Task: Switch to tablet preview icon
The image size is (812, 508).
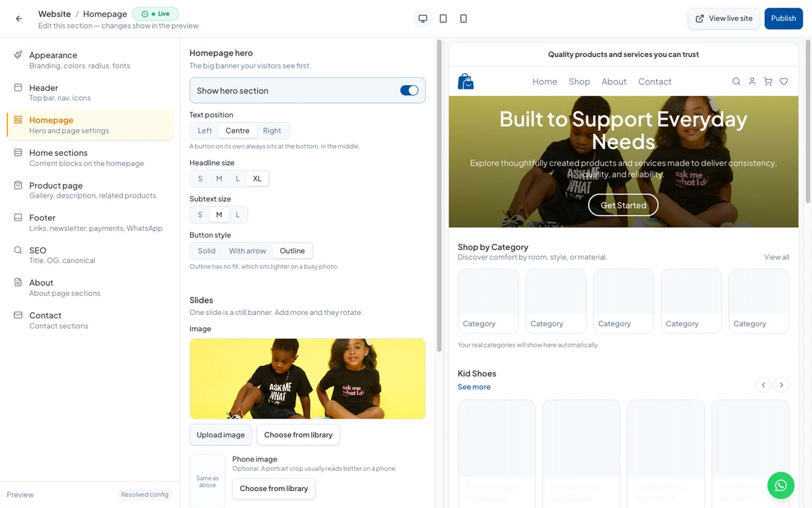Action: [x=443, y=19]
